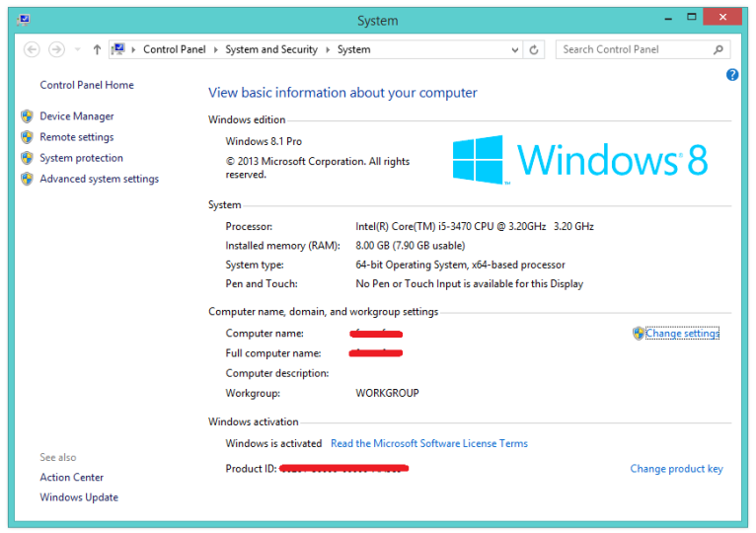Select Control Panel in the breadcrumb
The height and width of the screenshot is (533, 756).
coord(174,49)
